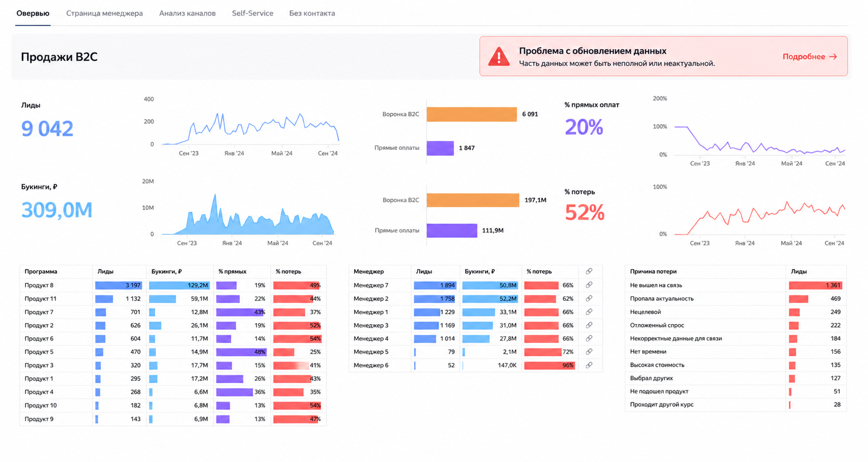The width and height of the screenshot is (868, 462).
Task: Select the Отложенный спрос loss reason
Action: [x=657, y=326]
